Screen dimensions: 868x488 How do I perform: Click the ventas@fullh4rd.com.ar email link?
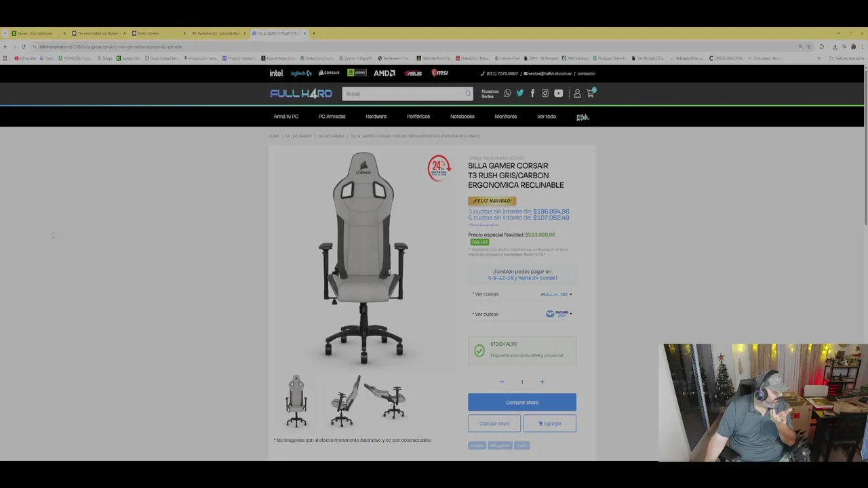[x=548, y=73]
